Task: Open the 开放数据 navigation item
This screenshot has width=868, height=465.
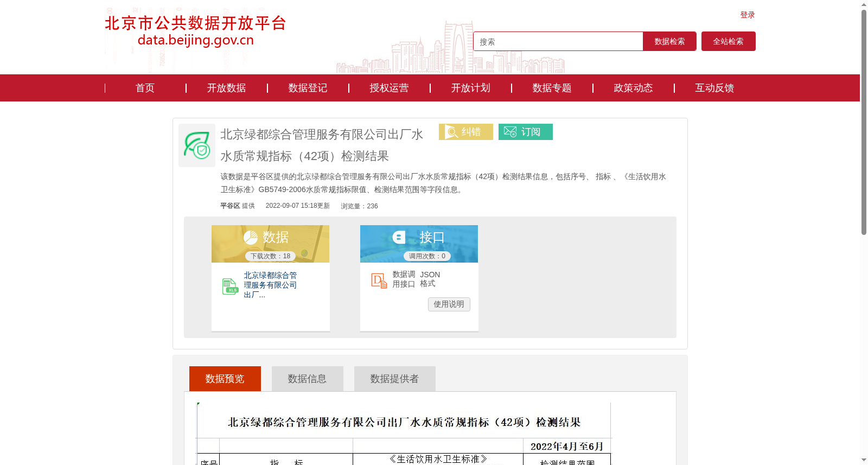Action: (x=226, y=88)
